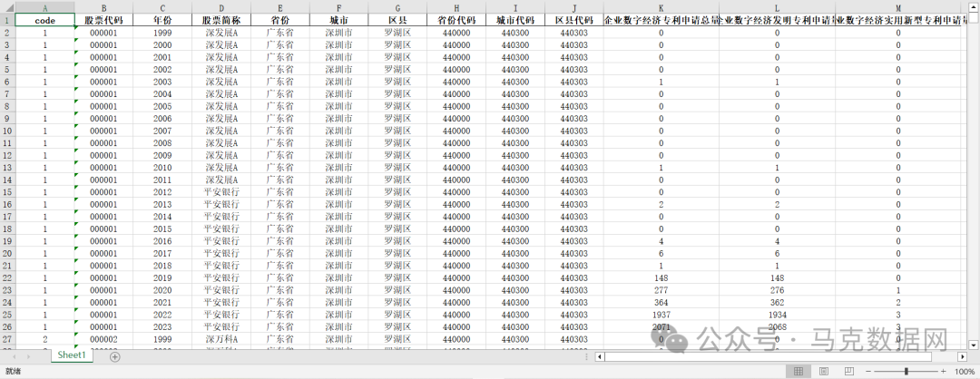Select row 13 header
Screen dimensions: 980x379
click(7, 168)
